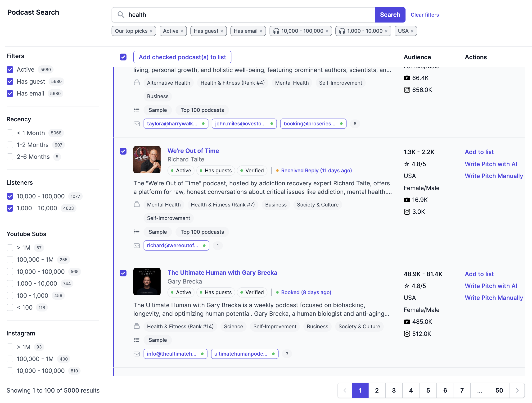Go to results page 3

pyautogui.click(x=394, y=390)
